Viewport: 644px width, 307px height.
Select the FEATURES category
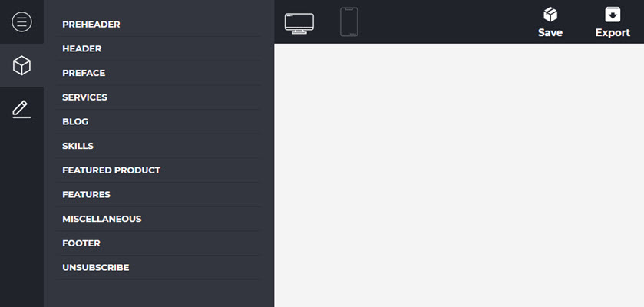pos(158,194)
